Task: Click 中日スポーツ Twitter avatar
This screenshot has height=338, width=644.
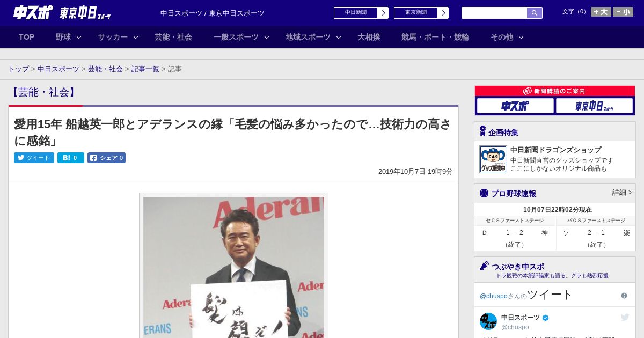Action: pyautogui.click(x=488, y=321)
